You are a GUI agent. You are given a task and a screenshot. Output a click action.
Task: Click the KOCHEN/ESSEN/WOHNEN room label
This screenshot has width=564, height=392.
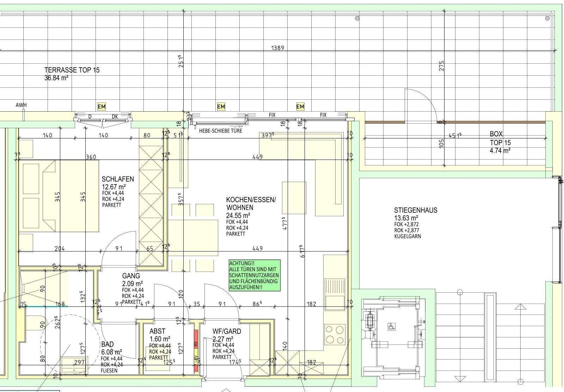(x=251, y=204)
